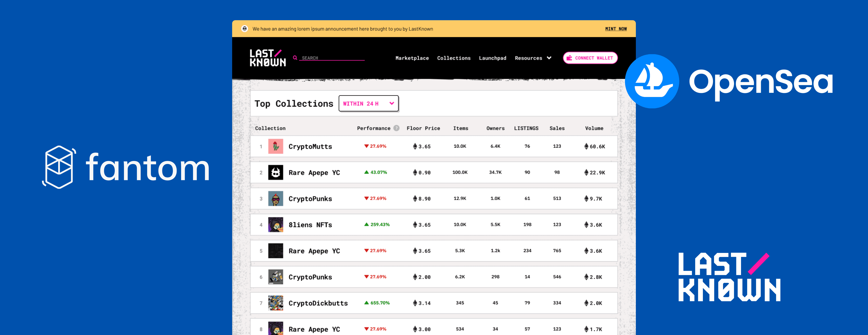Viewport: 868px width, 335px height.
Task: Click the announcement banner avatar icon
Action: click(245, 29)
